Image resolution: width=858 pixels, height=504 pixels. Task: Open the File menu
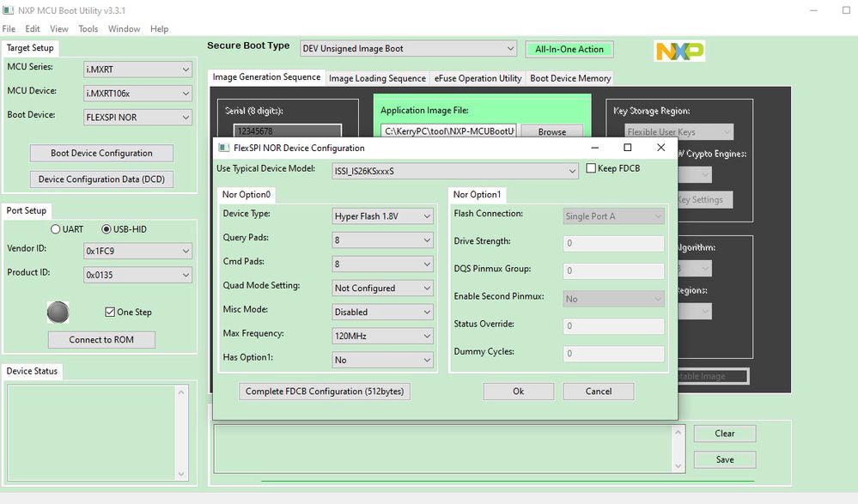[9, 29]
